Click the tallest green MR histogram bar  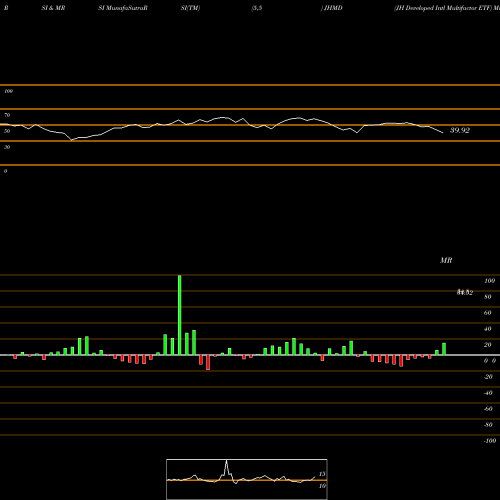180,315
